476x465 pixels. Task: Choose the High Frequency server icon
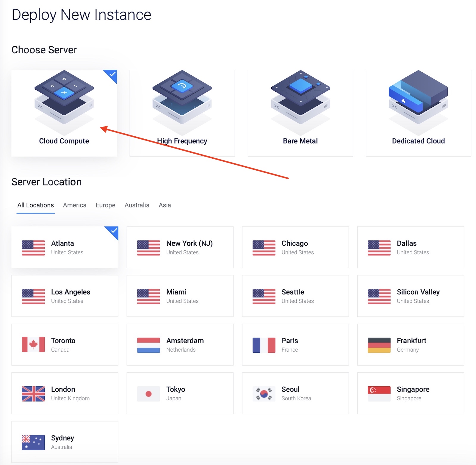[182, 98]
